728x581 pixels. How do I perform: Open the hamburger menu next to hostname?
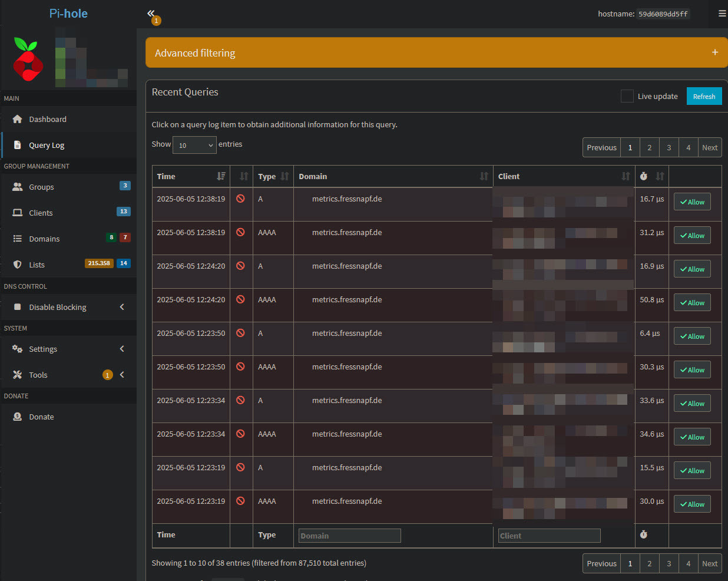click(722, 14)
